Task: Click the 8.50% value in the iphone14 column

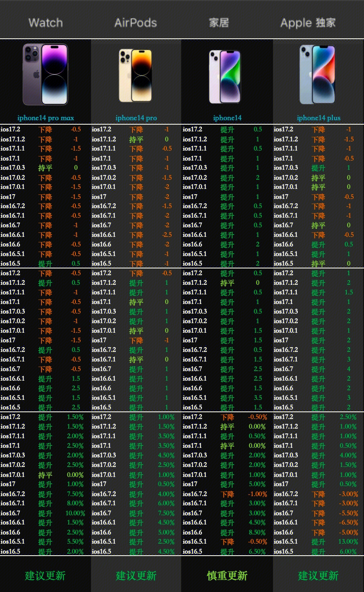Action: point(257,532)
